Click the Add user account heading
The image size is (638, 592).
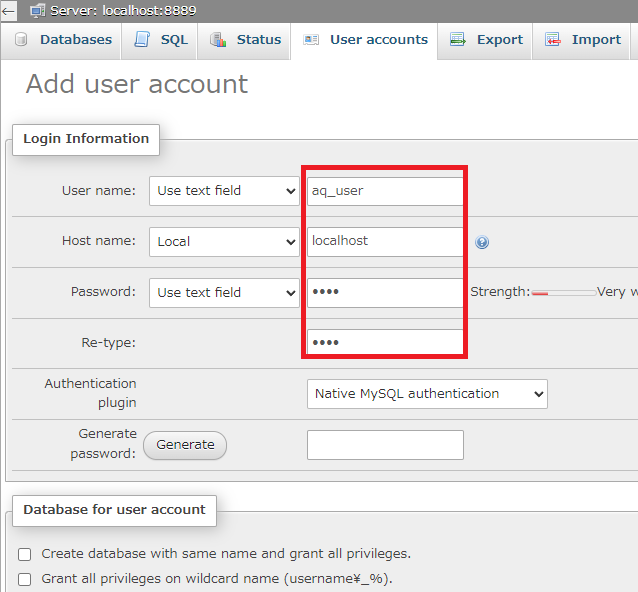[137, 84]
